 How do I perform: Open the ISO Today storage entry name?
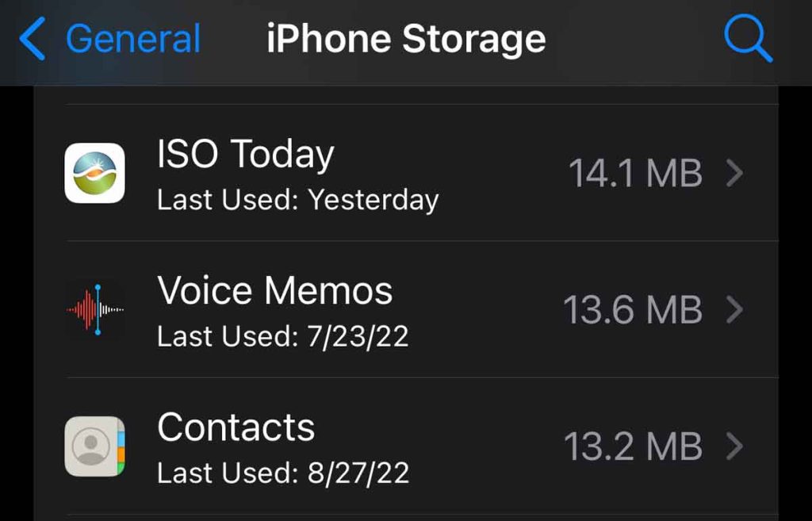click(246, 155)
